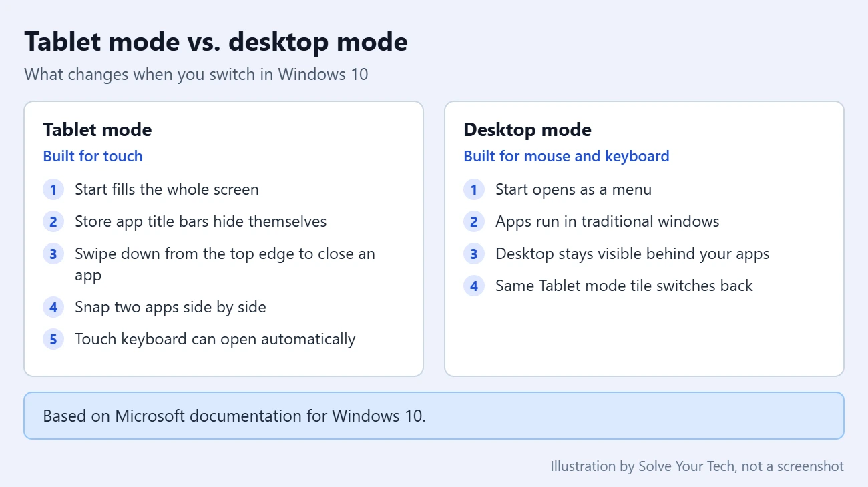Select 'Snap two apps side by side'
This screenshot has width=868, height=487.
(170, 307)
